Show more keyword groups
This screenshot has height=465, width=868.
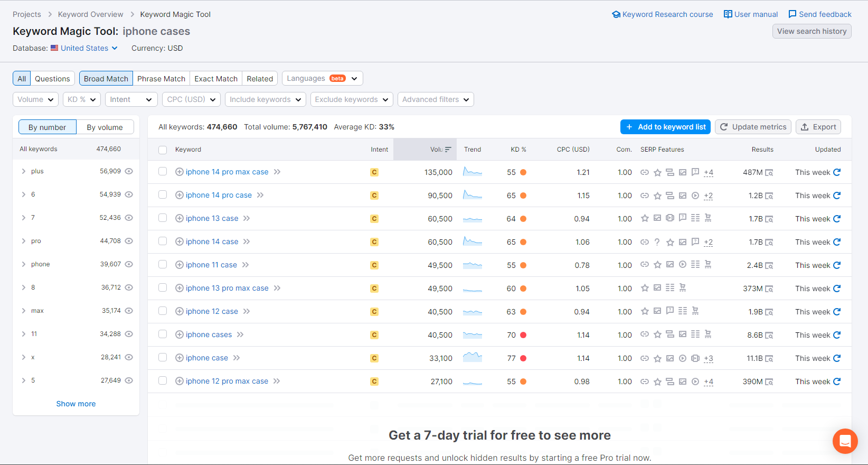pyautogui.click(x=76, y=404)
